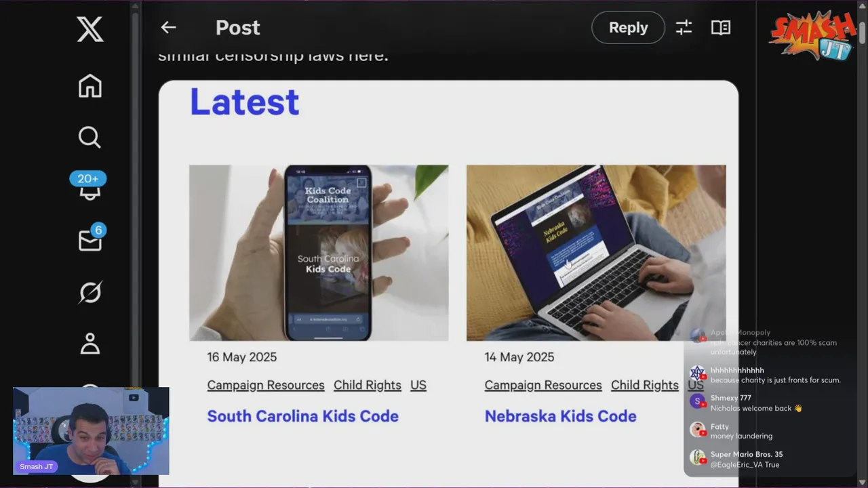Go back using the arrow icon

click(x=168, y=27)
